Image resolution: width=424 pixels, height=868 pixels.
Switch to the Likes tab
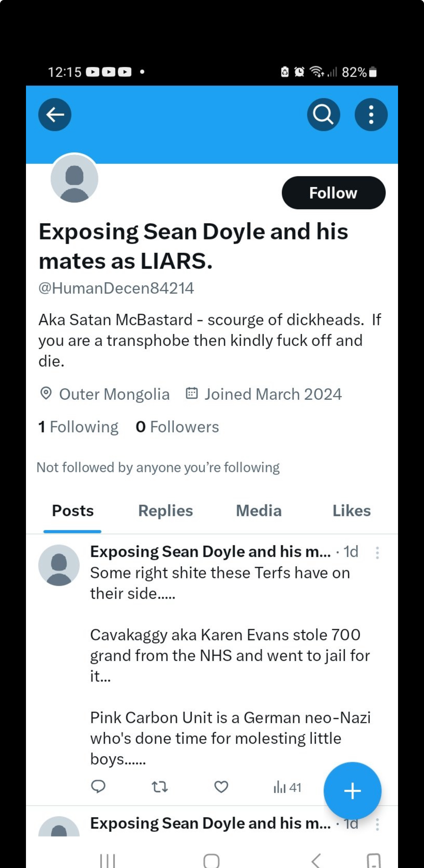(x=351, y=511)
